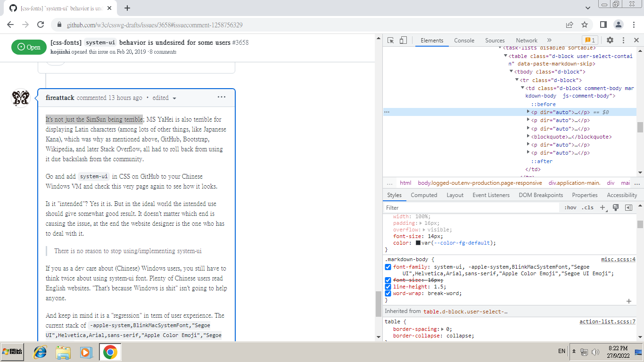Open comment options three-dot menu

click(222, 97)
